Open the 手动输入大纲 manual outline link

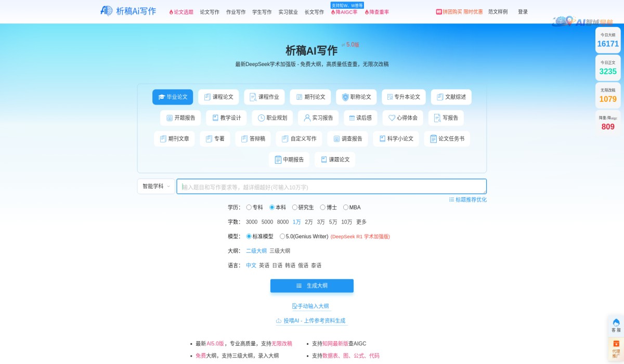point(311,306)
